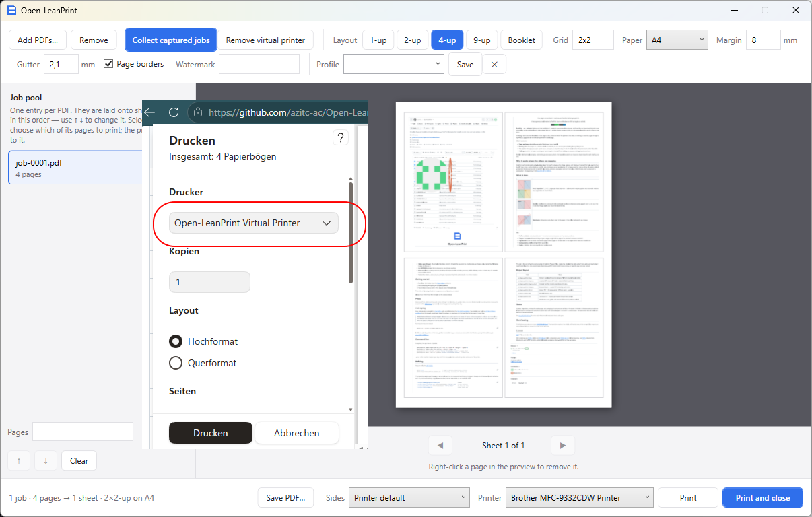This screenshot has height=517, width=812.
Task: Open the Brother MFC-9332CDW printer dropdown
Action: [x=580, y=498]
